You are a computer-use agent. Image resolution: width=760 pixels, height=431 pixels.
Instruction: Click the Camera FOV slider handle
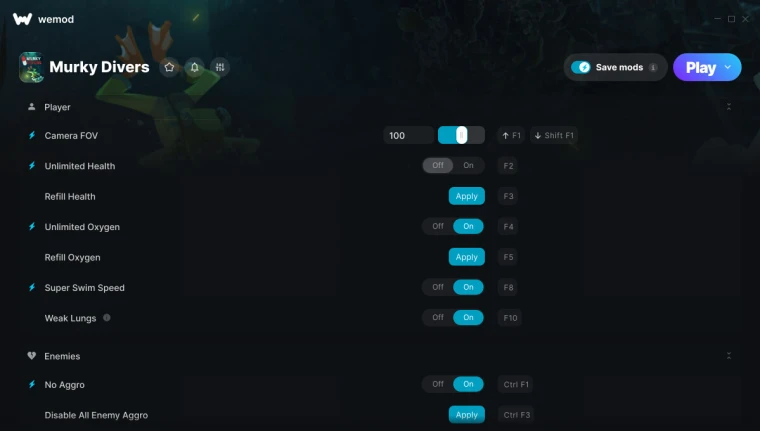(x=461, y=135)
